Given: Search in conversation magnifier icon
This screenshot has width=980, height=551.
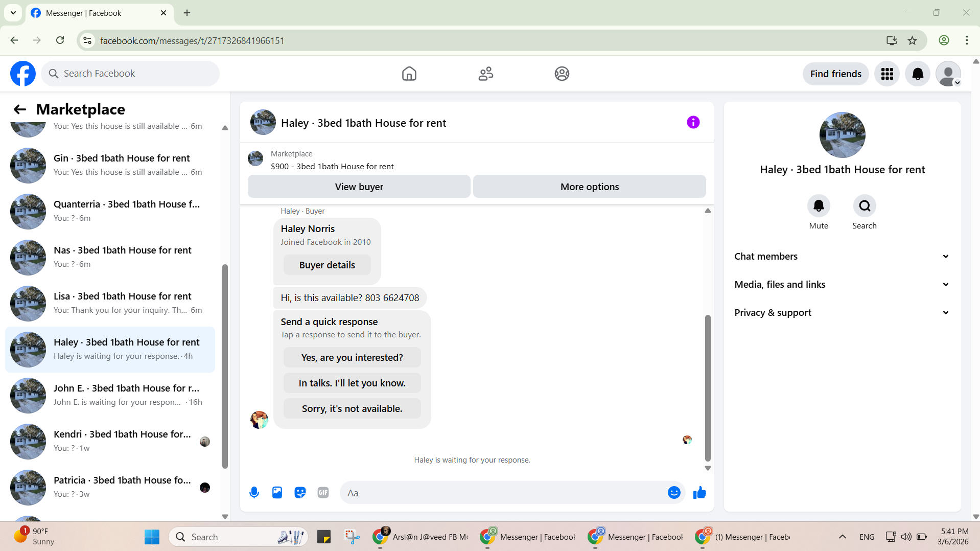Looking at the screenshot, I should tap(865, 206).
